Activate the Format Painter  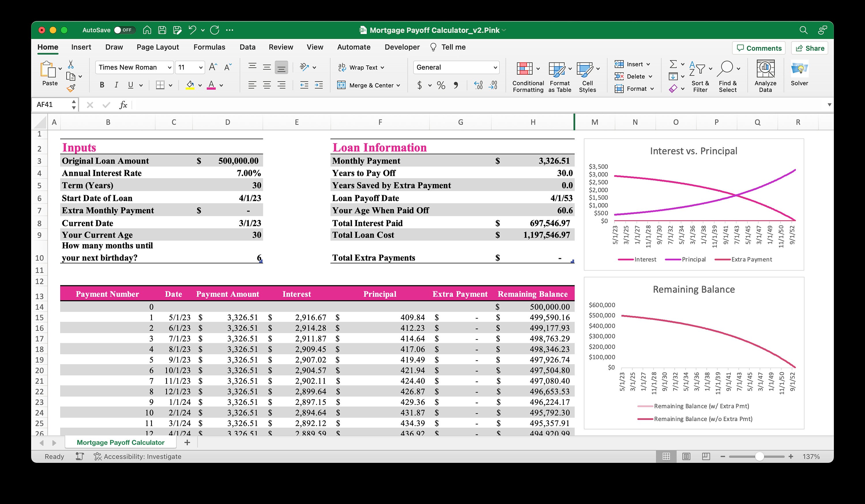(70, 88)
